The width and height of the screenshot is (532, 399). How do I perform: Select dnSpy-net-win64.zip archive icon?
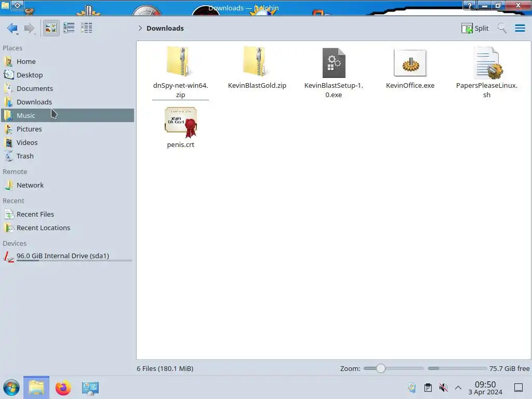[x=179, y=61]
